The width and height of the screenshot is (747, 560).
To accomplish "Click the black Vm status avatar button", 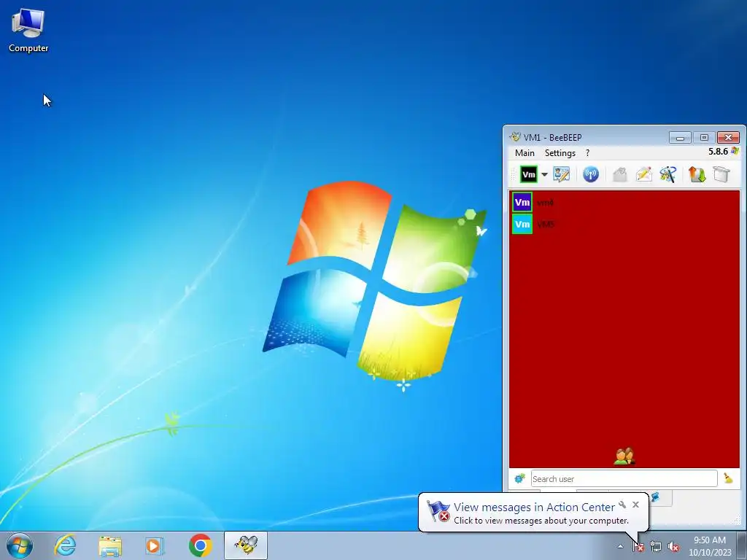I will (529, 174).
